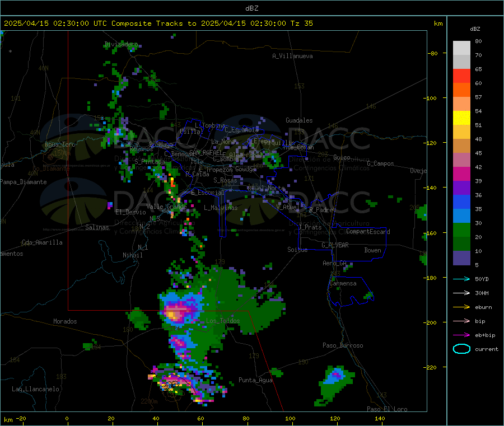Click the Carmensa place label
Image resolution: width=504 pixels, height=426 pixels.
point(343,283)
